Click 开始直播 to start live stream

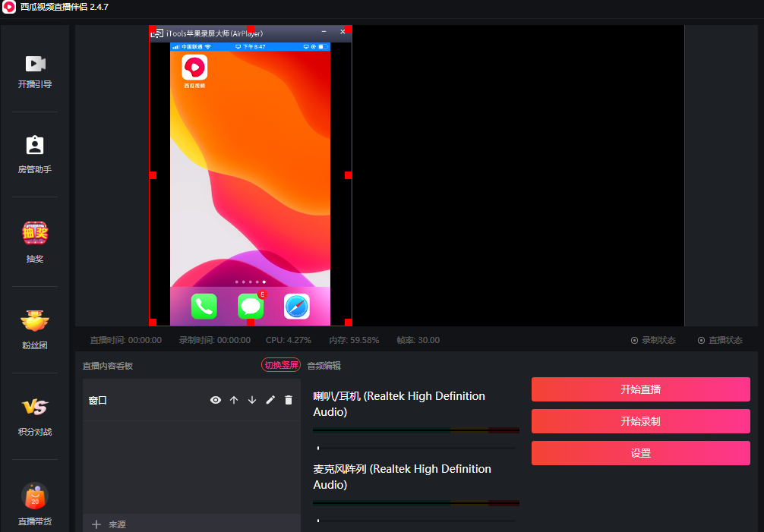point(641,389)
